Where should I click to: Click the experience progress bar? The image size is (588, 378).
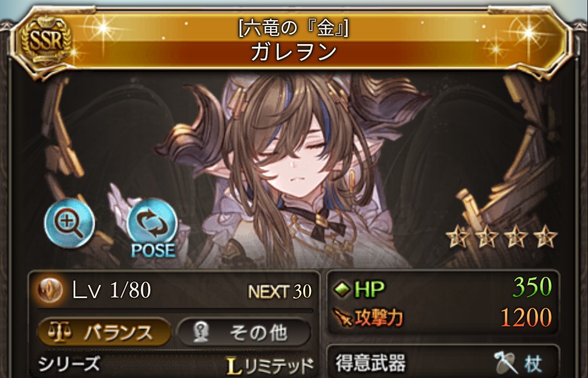tap(175, 310)
